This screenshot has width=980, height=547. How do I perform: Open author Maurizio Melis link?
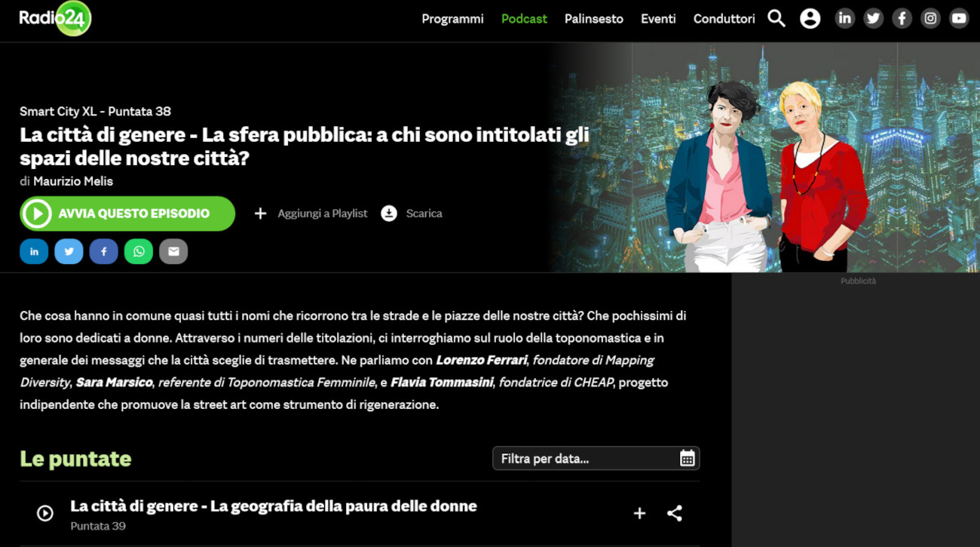tap(73, 181)
